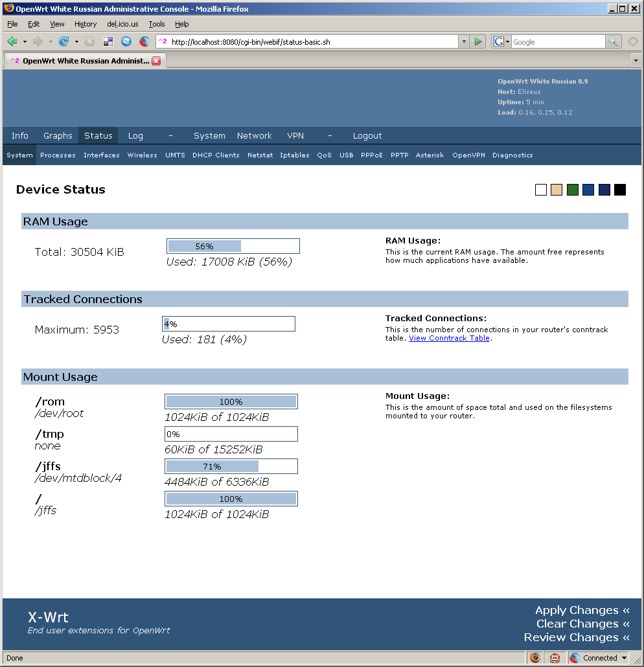Click the site icon in address bar
The height and width of the screenshot is (667, 644).
(x=163, y=41)
